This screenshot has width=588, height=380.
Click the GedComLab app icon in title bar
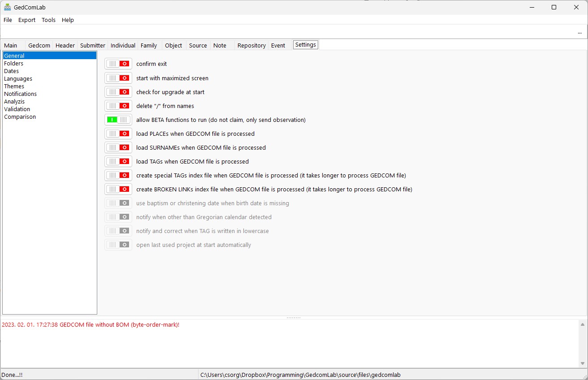(x=7, y=7)
